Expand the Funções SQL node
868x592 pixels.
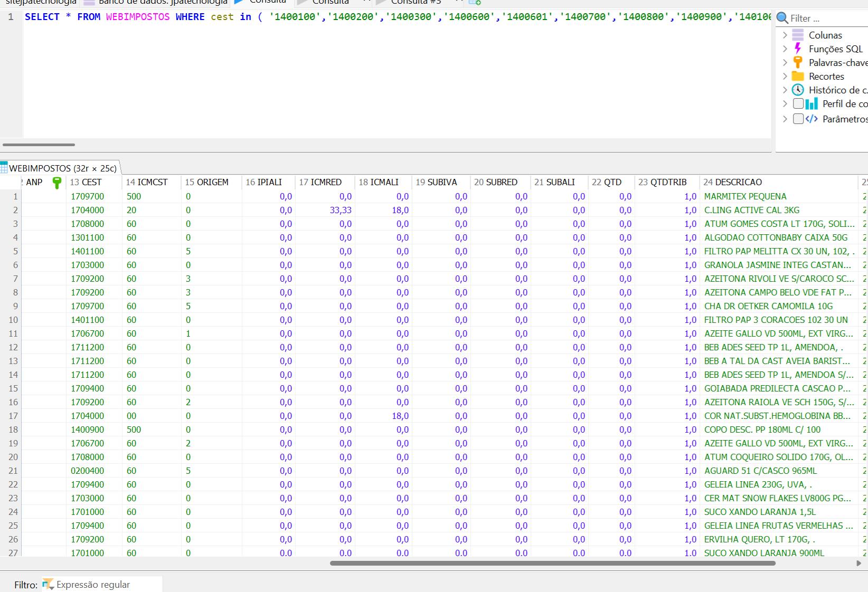[785, 49]
